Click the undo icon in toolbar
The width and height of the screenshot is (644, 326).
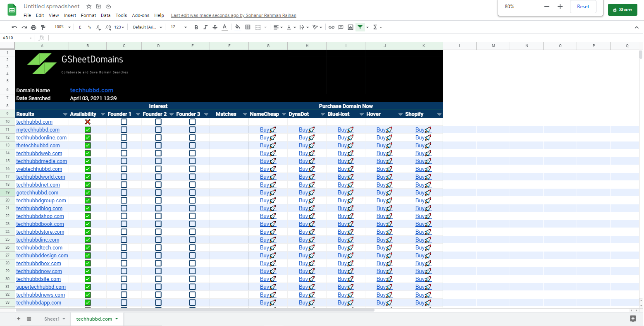coord(14,27)
